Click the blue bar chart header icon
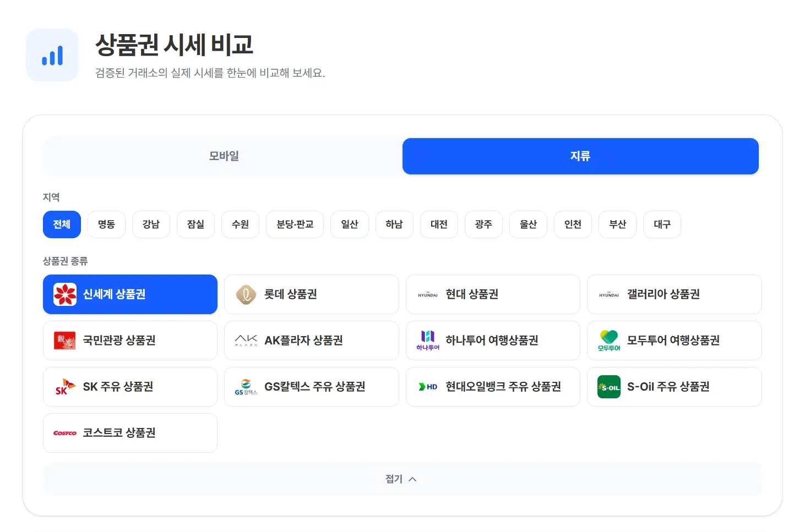810x532 pixels. [52, 55]
